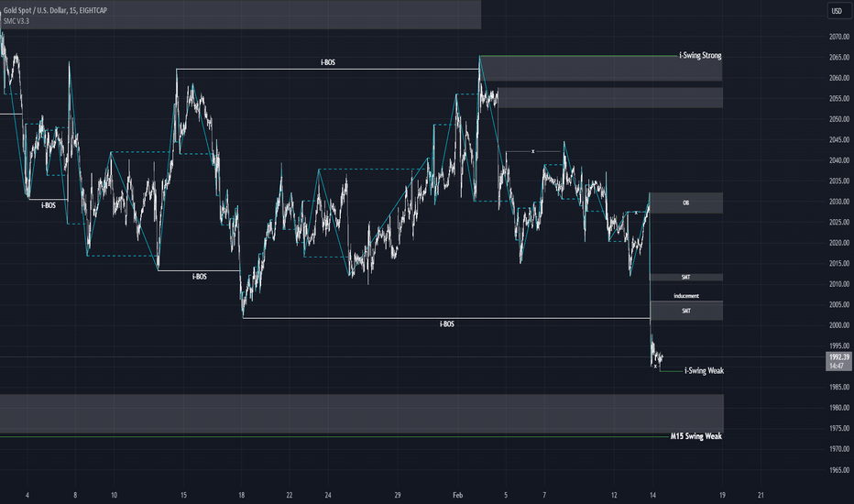Click date 19 on the time axis
The width and height of the screenshot is (854, 504).
coord(722,495)
